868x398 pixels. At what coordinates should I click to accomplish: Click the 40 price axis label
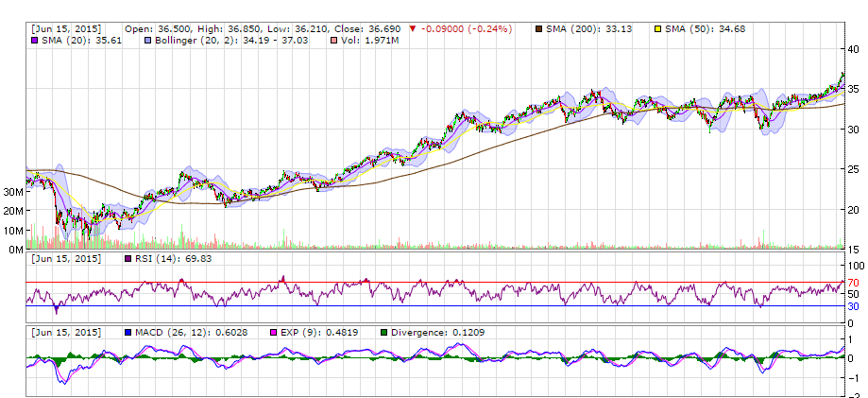tap(853, 49)
